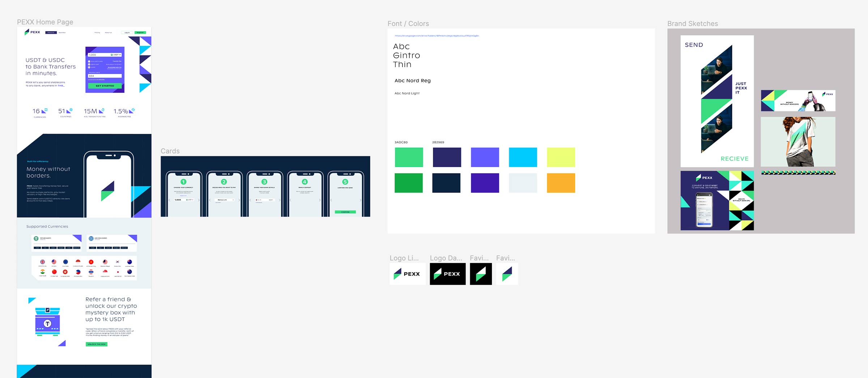Click the mystery box treasure chest illustration

47,321
